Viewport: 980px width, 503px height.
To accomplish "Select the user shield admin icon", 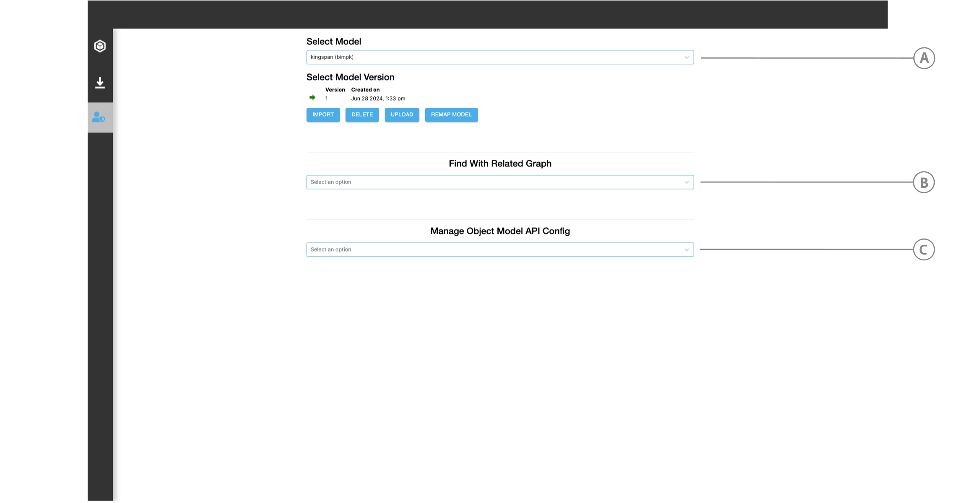I will (x=99, y=117).
